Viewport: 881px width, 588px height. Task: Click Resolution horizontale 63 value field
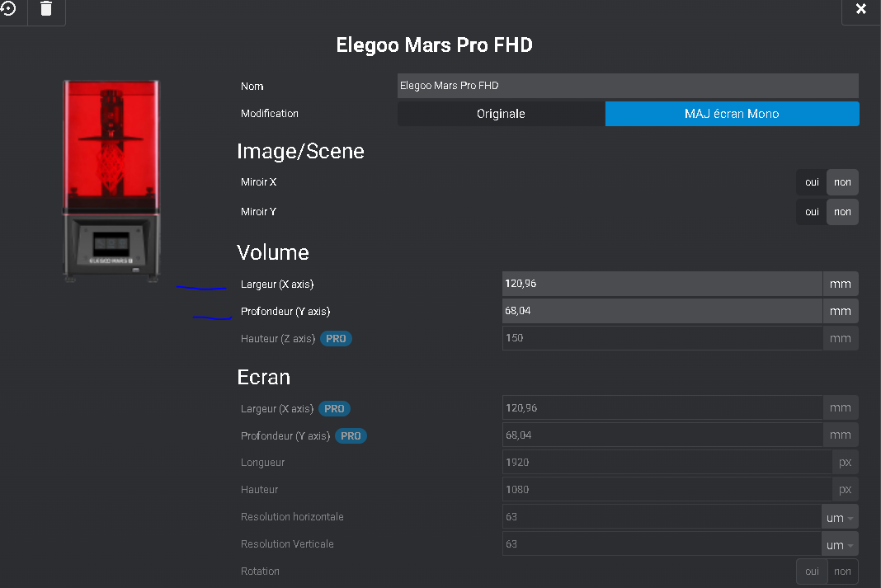coord(662,517)
